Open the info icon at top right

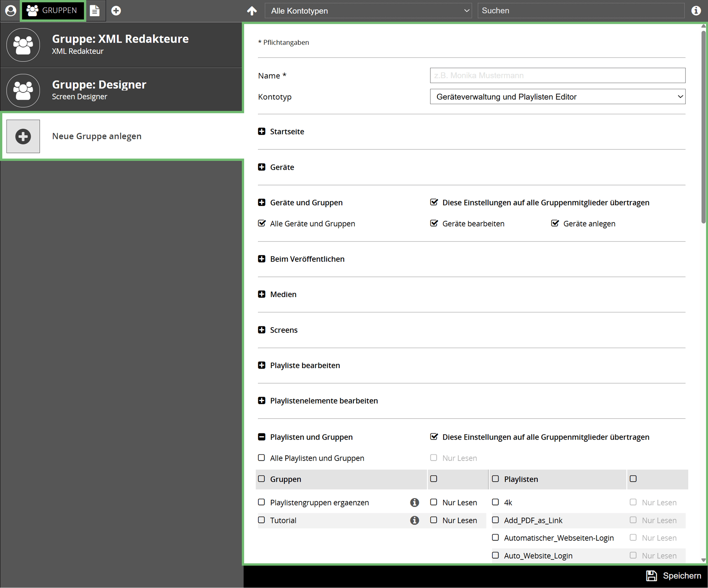coord(696,11)
